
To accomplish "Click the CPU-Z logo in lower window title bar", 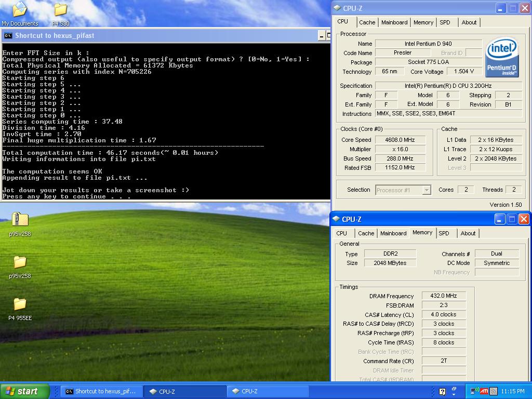I will [336, 219].
